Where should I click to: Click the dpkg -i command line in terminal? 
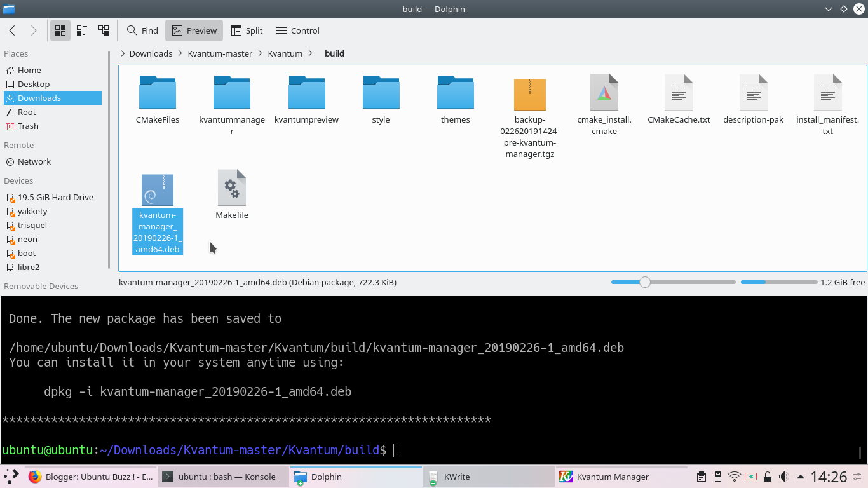click(x=198, y=391)
